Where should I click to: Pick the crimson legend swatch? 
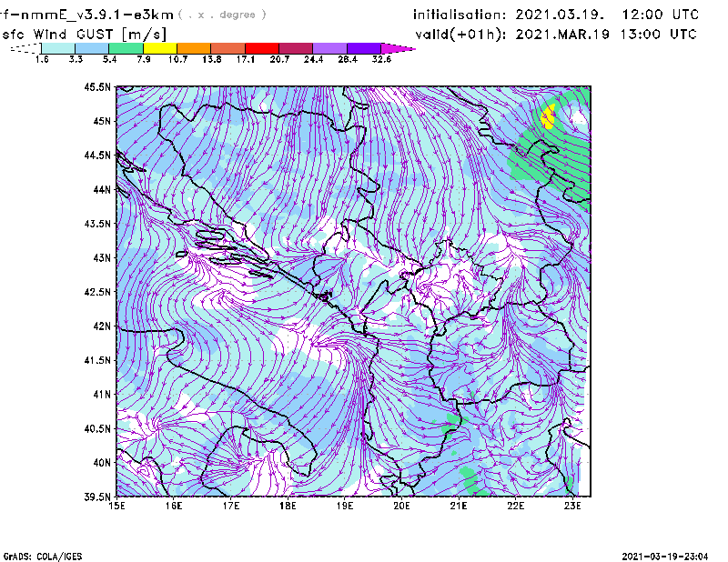(x=297, y=48)
